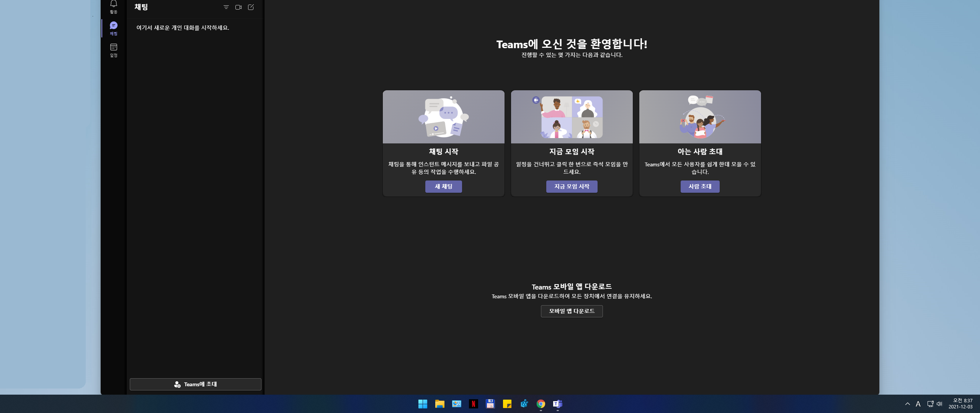Image resolution: width=980 pixels, height=413 pixels.
Task: Click the 채팅 시작 card illustration
Action: point(443,117)
